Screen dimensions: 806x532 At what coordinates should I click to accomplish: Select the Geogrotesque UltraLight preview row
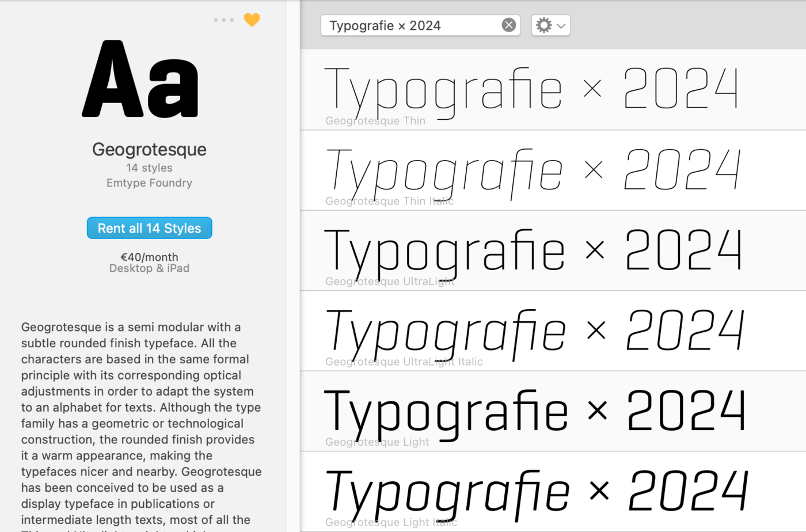pyautogui.click(x=553, y=250)
